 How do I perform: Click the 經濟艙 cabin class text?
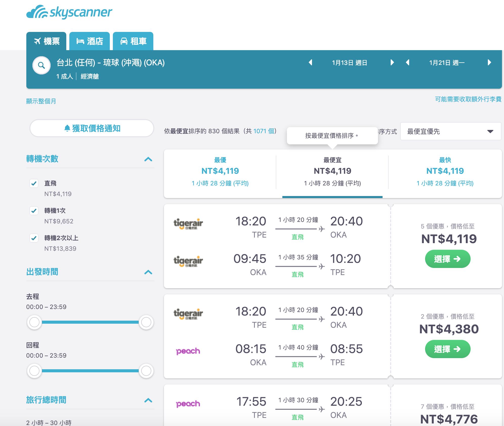[90, 76]
